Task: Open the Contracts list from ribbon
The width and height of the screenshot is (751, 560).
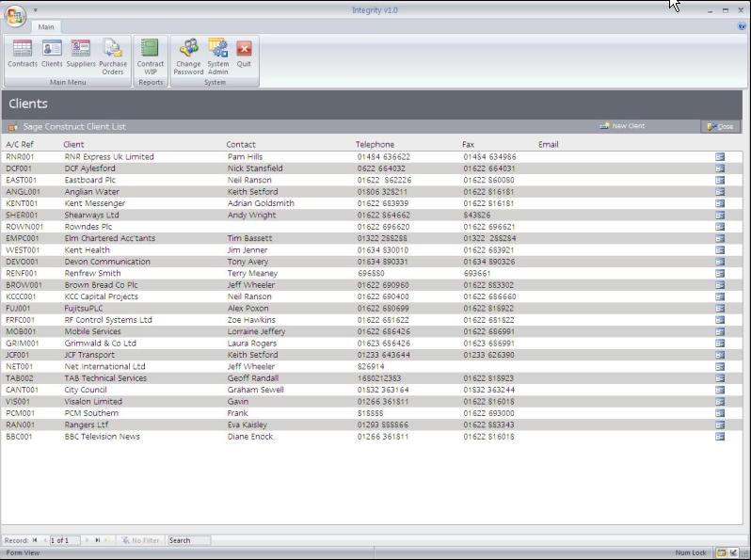Action: tap(23, 55)
